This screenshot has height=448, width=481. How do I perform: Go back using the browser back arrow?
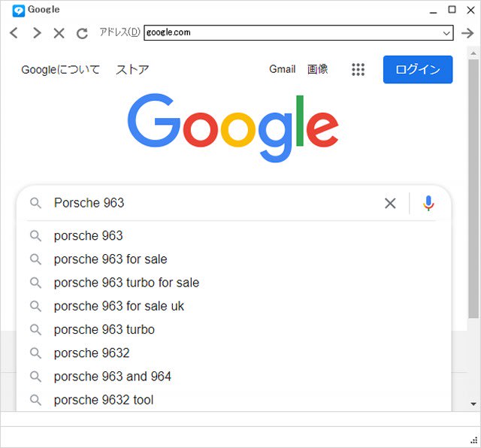tap(14, 33)
